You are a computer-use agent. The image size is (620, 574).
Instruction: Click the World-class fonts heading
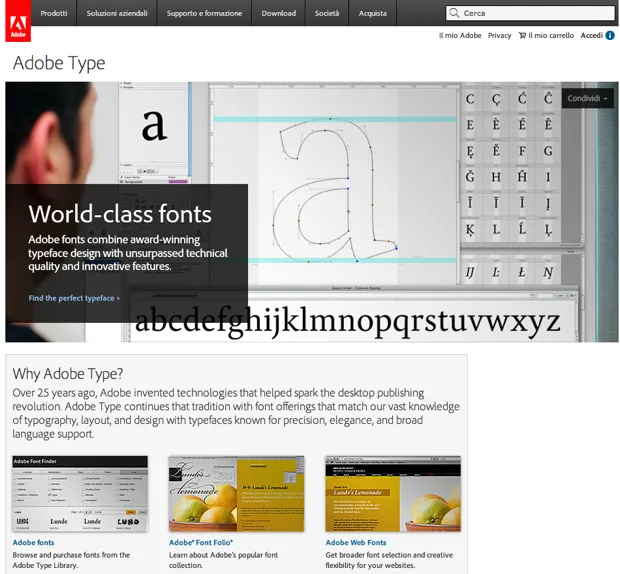(120, 214)
